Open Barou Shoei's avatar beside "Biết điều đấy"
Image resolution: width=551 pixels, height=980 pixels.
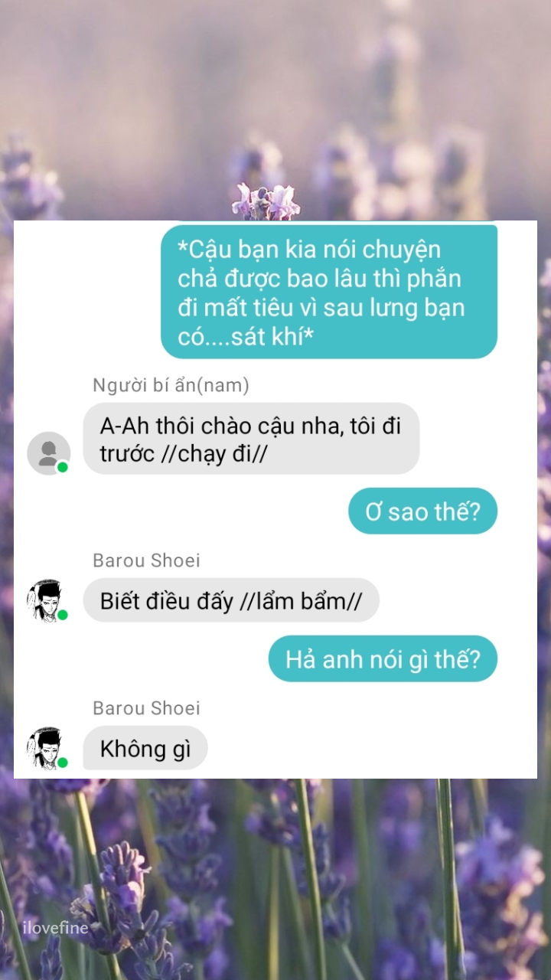click(48, 600)
